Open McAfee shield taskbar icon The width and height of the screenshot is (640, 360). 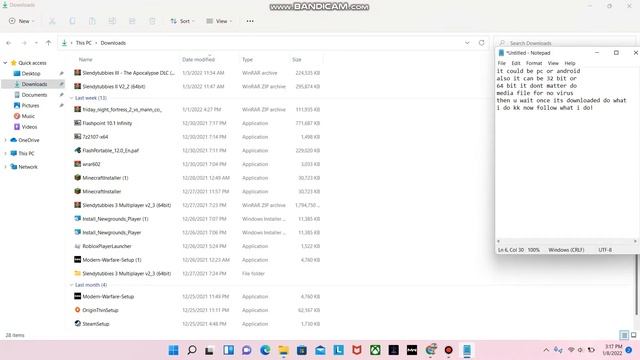pos(357,350)
